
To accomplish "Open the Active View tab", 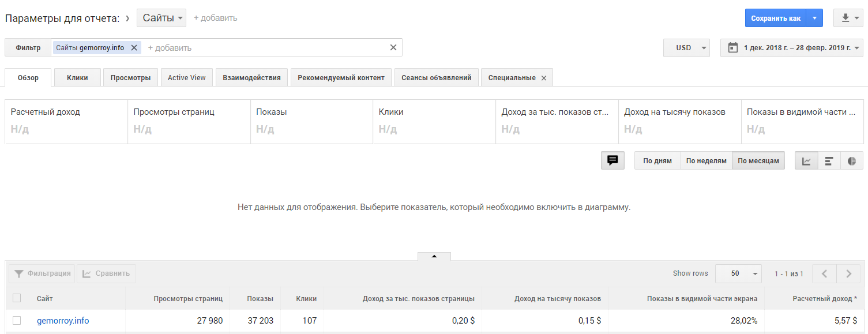I will tap(186, 78).
